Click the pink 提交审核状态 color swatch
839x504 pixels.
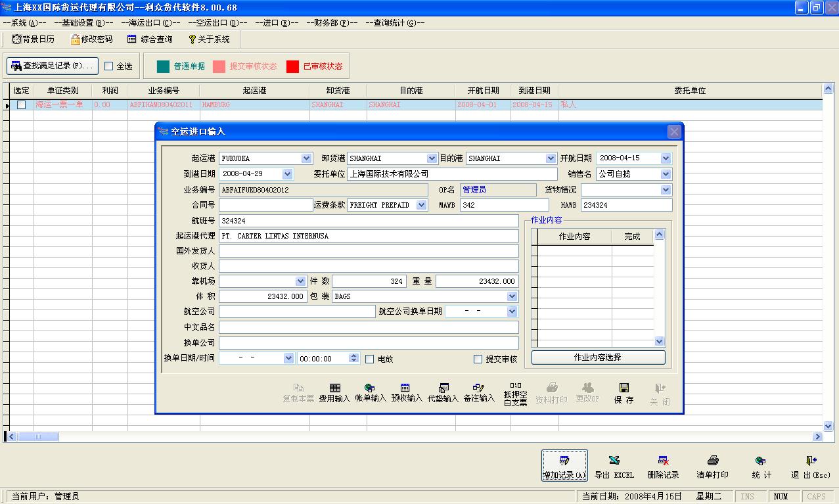pos(219,66)
